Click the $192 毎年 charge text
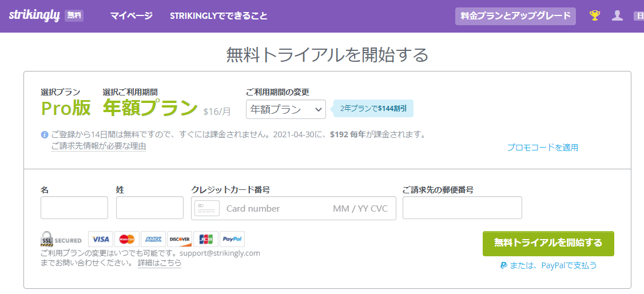Viewport: 644px width, 294px height. pyautogui.click(x=348, y=134)
